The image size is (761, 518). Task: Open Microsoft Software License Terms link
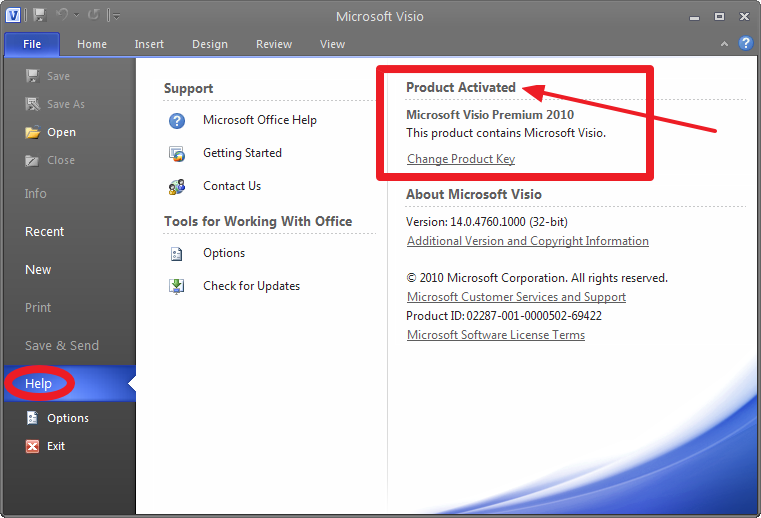[x=496, y=334]
